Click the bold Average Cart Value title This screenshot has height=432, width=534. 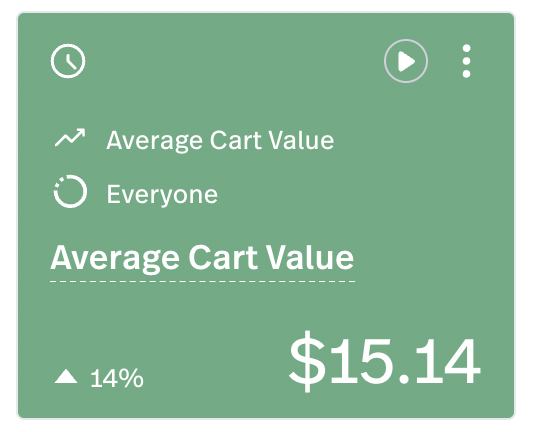tap(202, 258)
